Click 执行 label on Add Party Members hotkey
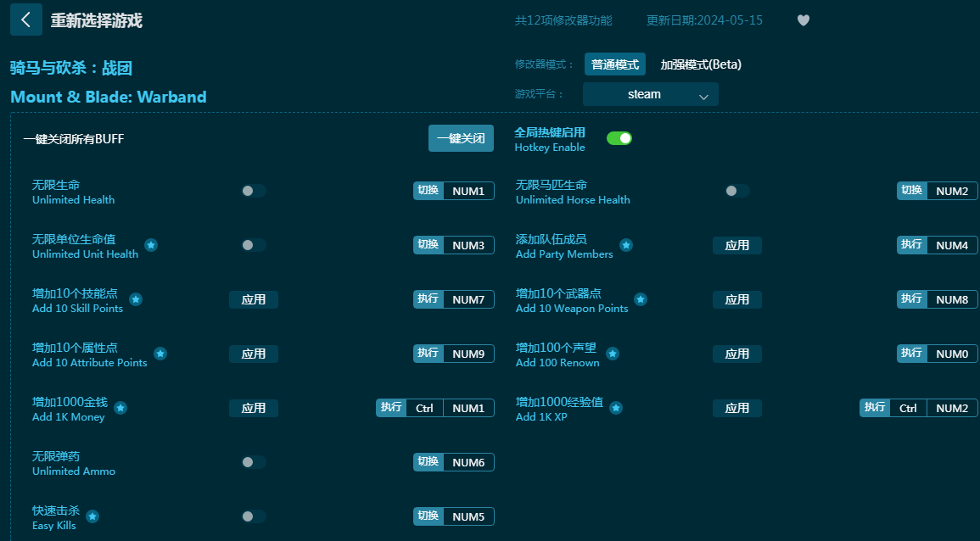 [912, 245]
